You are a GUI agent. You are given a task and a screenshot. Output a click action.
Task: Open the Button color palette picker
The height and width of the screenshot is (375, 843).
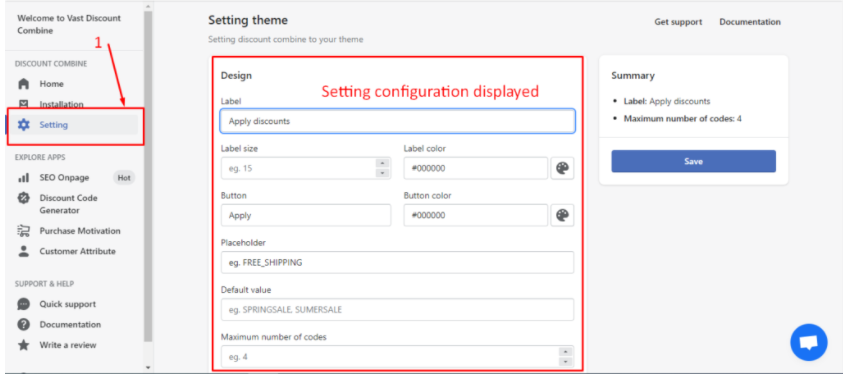(562, 215)
